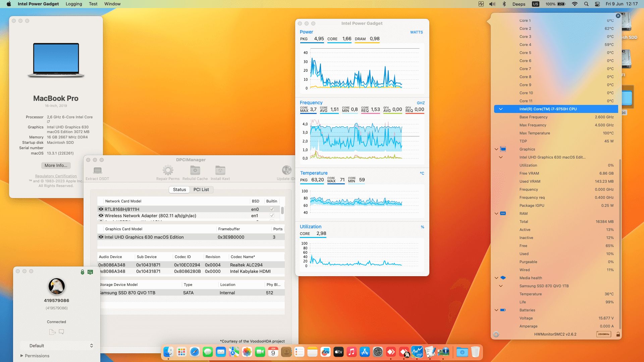Screen dimensions: 644x362
Task: Expand the Permissions disclosure triangle
Action: click(22, 356)
